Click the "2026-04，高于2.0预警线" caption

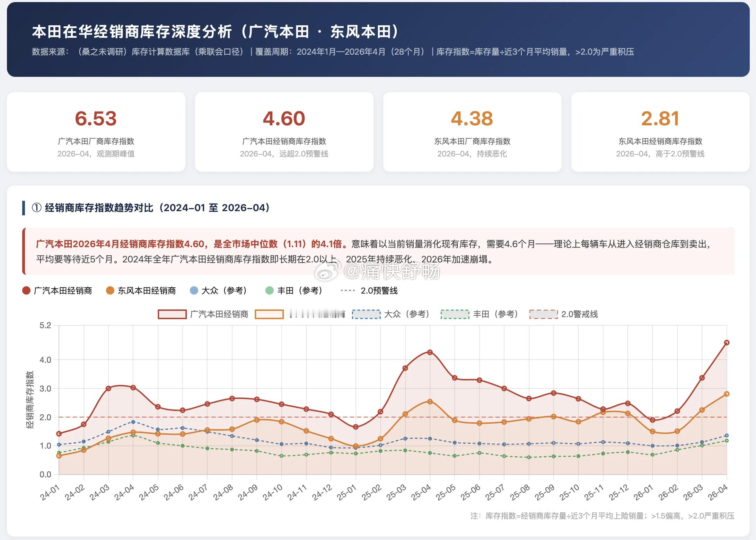[660, 154]
